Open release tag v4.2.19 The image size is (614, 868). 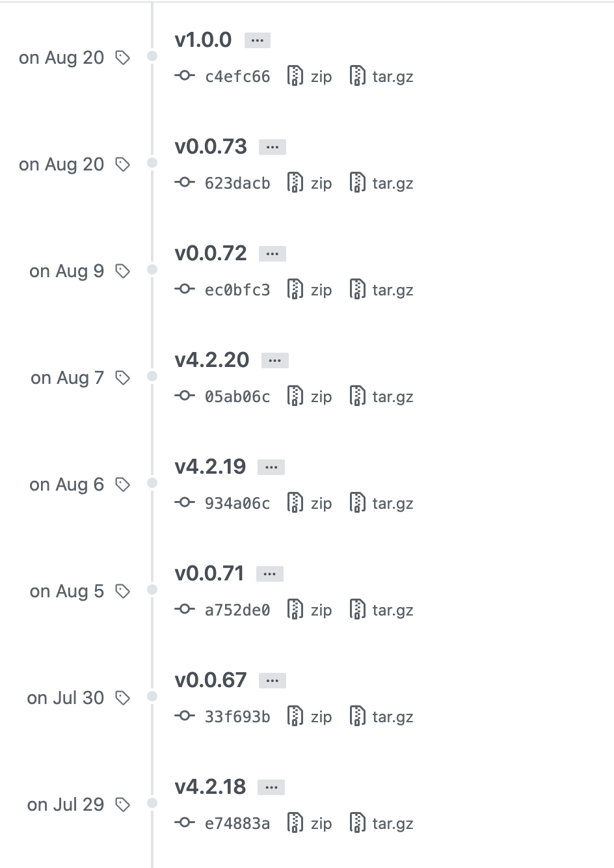point(210,467)
